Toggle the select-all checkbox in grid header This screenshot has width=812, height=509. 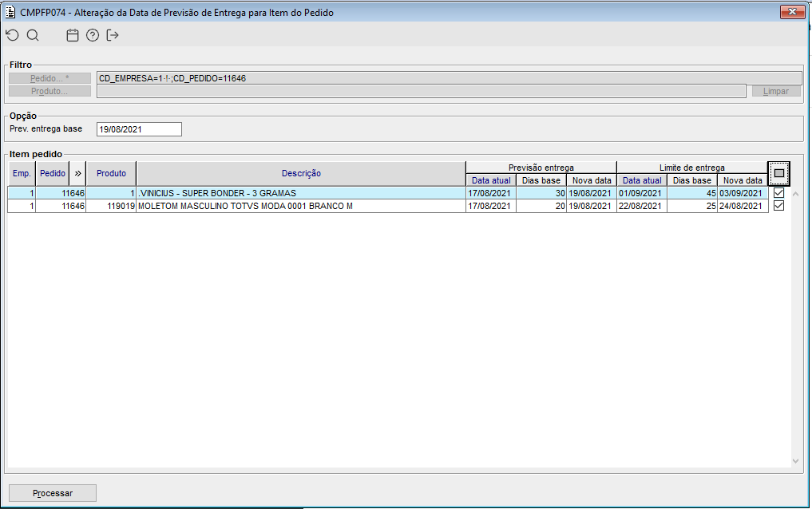778,173
